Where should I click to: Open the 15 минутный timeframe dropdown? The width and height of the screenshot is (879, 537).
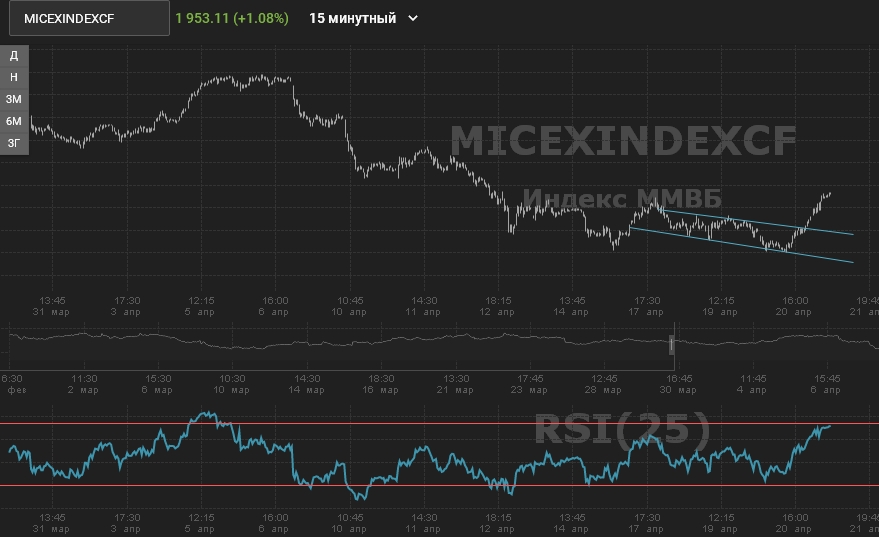tap(363, 18)
